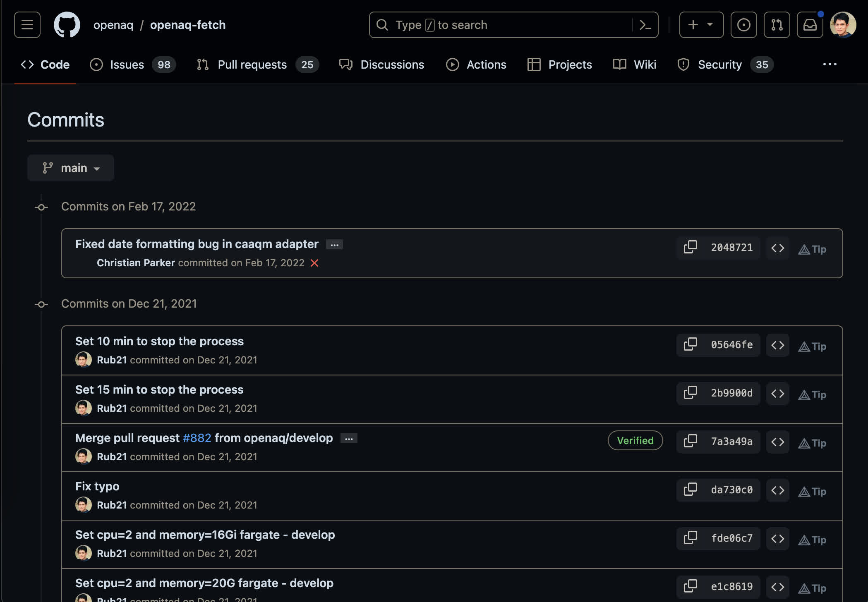Open the create new plus dropdown

tap(701, 25)
